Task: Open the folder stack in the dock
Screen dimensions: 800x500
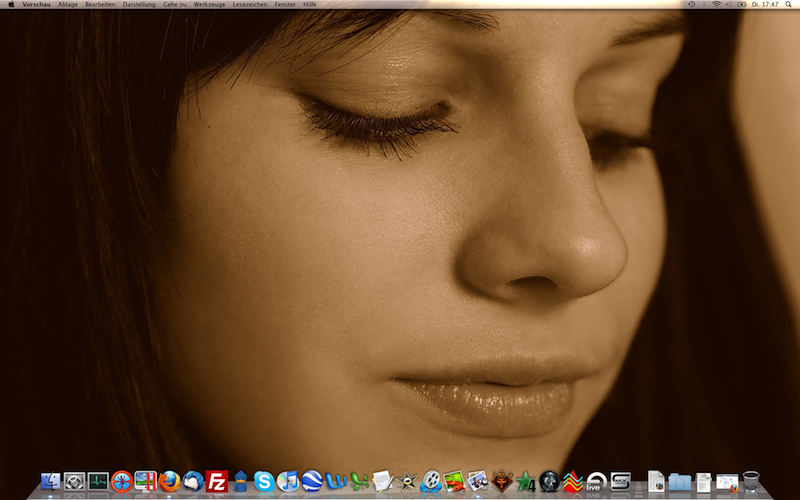Action: [x=680, y=481]
